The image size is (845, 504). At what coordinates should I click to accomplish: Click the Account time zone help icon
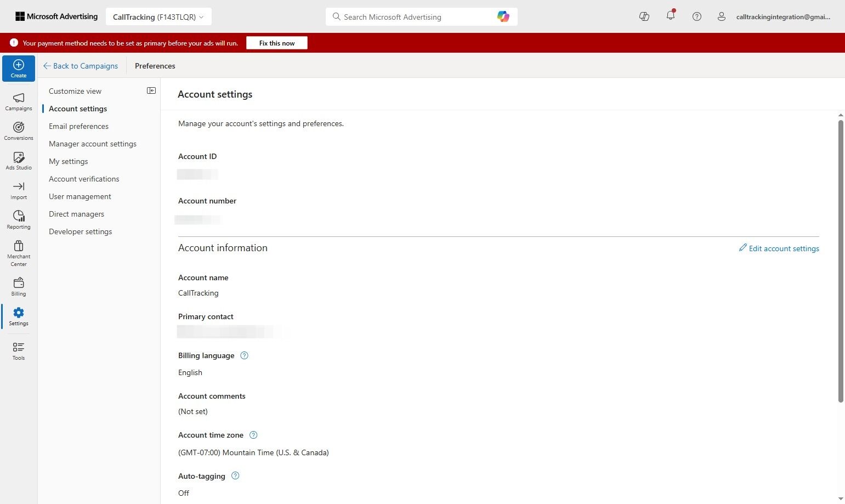[253, 435]
